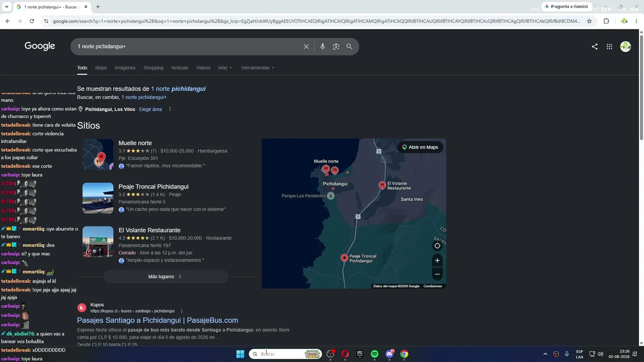Clear the Google search box text

tap(306, 46)
